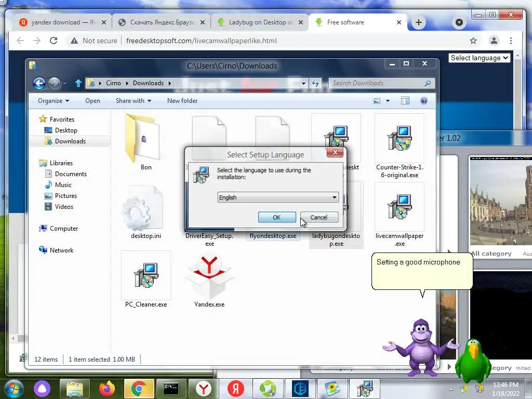Click the flyondesktop.exe file name
Image resolution: width=532 pixels, height=399 pixels.
[x=273, y=236]
